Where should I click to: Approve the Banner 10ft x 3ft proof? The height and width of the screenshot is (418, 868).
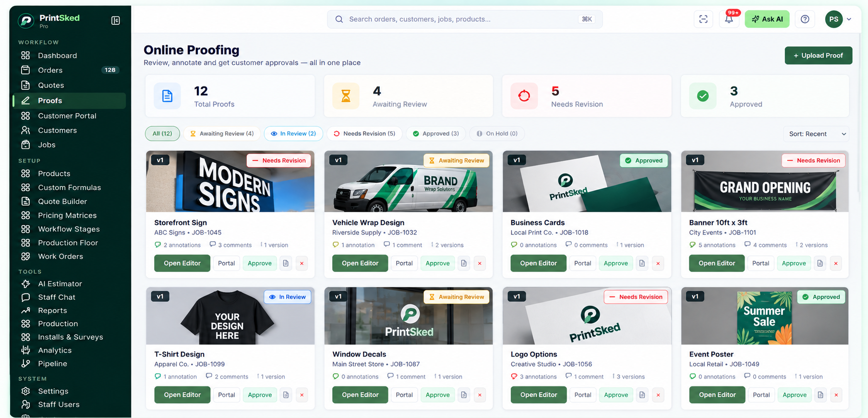(794, 263)
